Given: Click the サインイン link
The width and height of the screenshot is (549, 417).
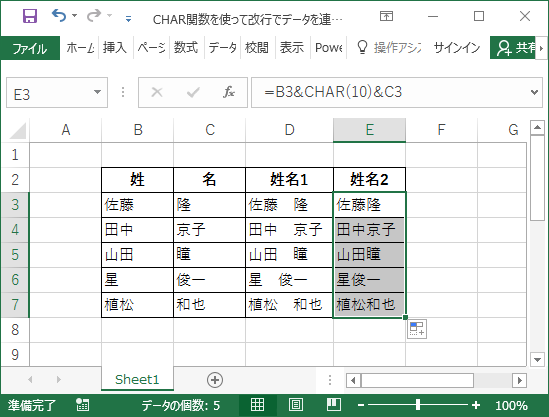Looking at the screenshot, I should coord(457,47).
